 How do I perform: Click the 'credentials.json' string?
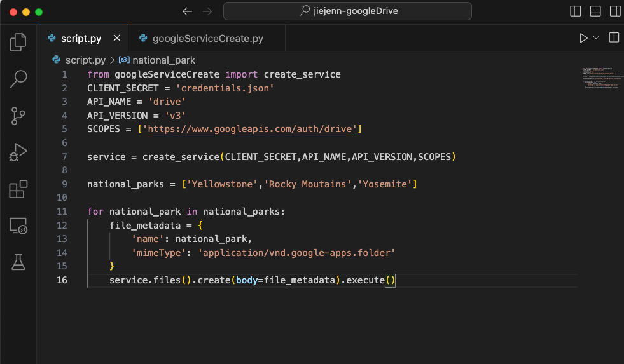point(225,88)
